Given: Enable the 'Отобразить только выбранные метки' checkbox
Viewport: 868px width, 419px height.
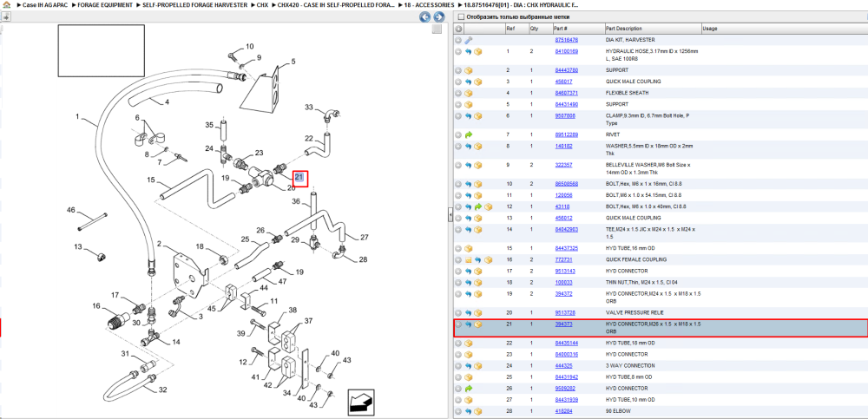Looking at the screenshot, I should 459,16.
